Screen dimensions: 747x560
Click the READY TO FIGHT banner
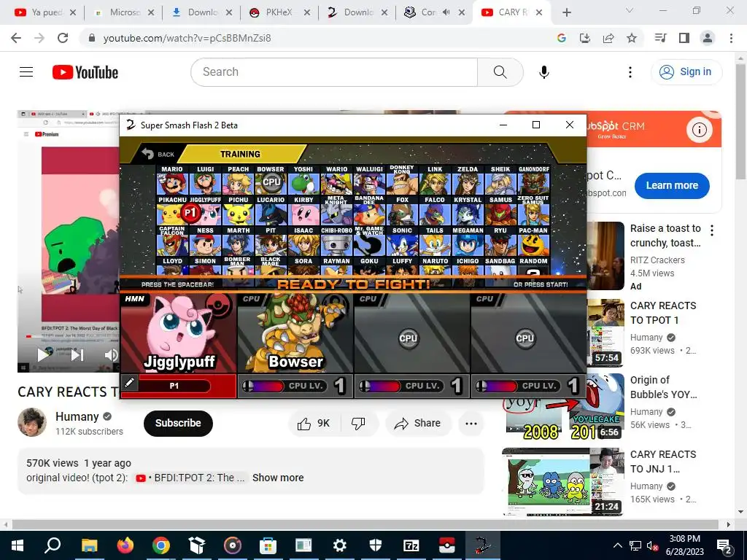coord(353,284)
